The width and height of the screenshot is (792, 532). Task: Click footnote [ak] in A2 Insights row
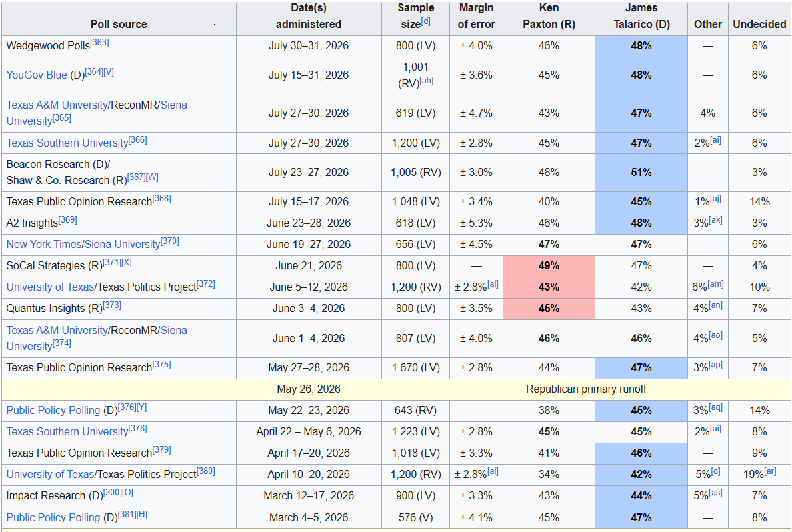[x=716, y=220]
